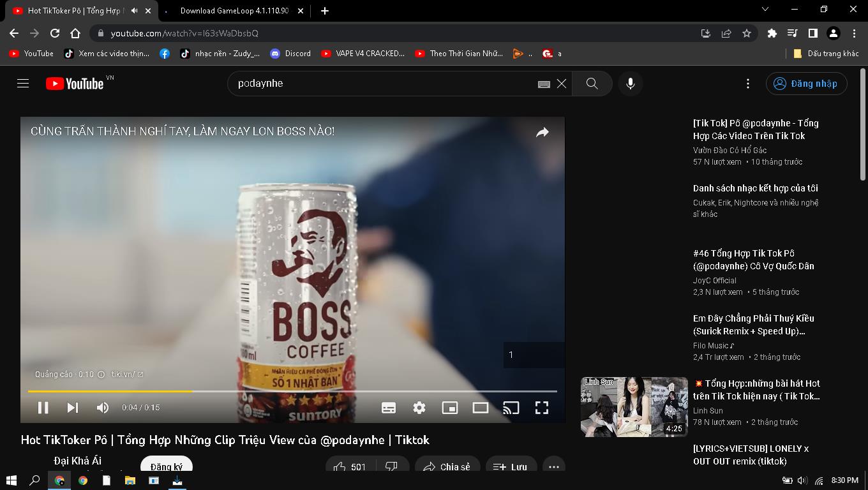Enter full screen mode
Viewport: 868px width, 490px height.
pyautogui.click(x=542, y=408)
